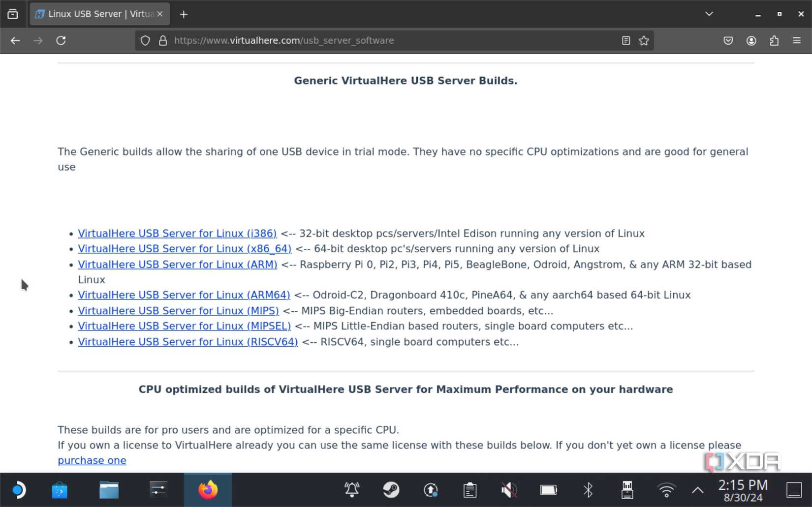This screenshot has width=812, height=507.
Task: Click the purchase one link
Action: click(x=92, y=460)
